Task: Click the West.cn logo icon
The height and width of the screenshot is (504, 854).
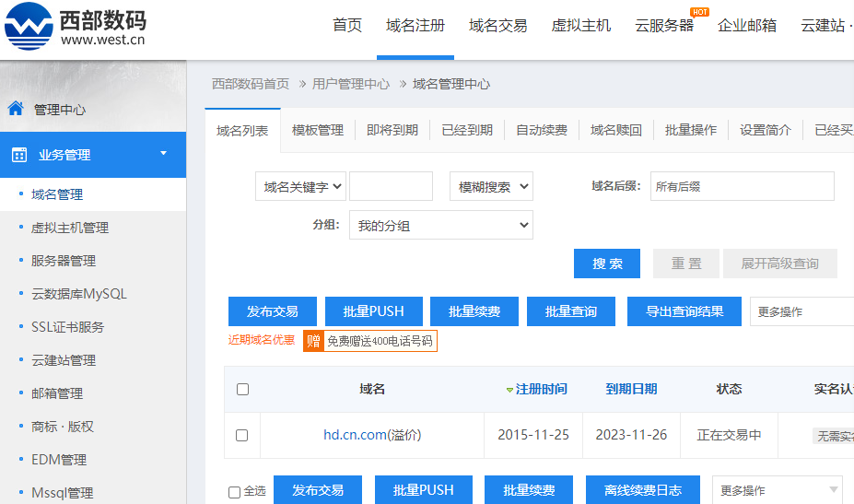Action: click(29, 26)
